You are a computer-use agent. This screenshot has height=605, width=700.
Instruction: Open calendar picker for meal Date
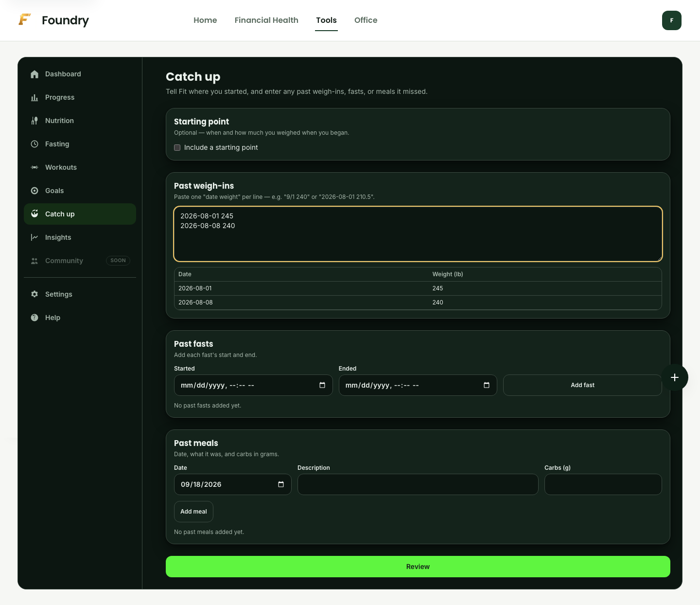[x=281, y=484]
